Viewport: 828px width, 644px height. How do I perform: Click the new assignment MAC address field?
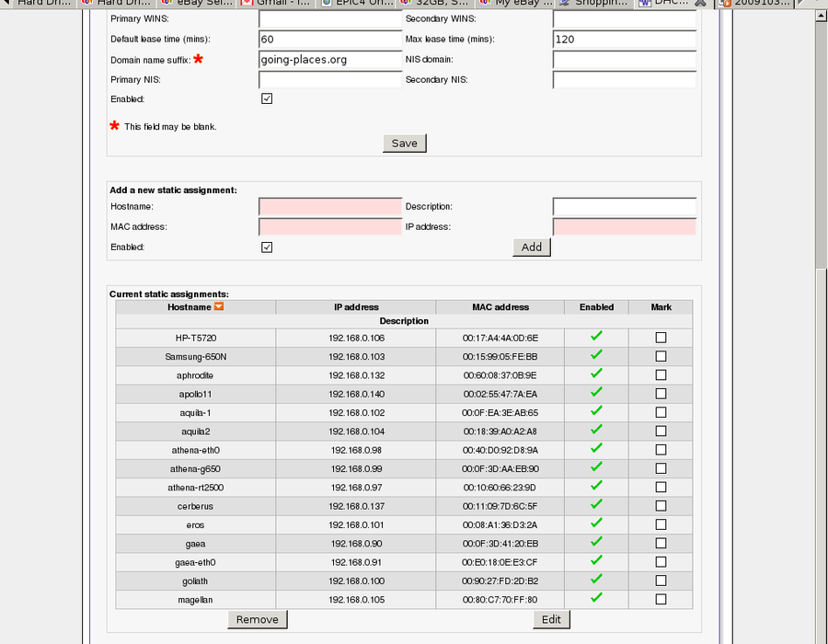[x=330, y=227]
